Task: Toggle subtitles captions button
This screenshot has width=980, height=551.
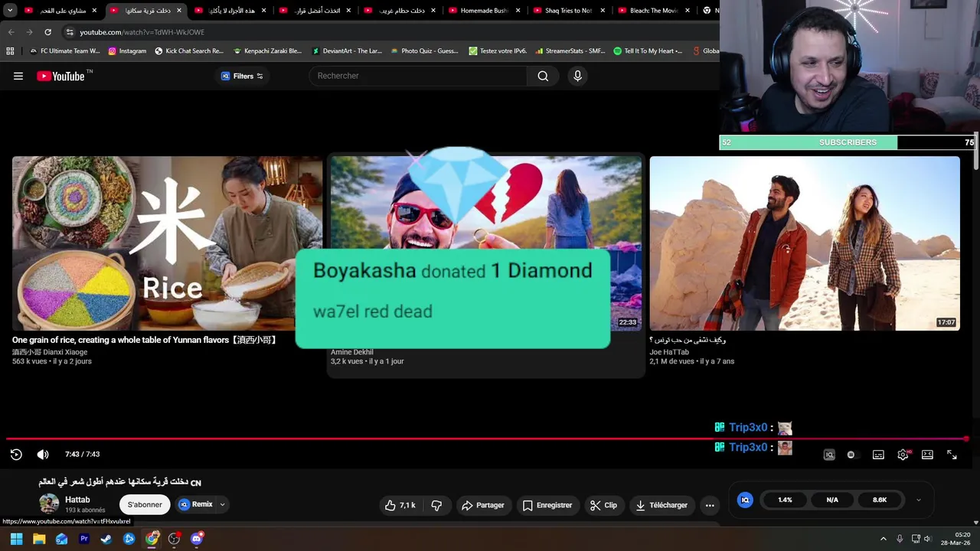Action: (x=878, y=455)
